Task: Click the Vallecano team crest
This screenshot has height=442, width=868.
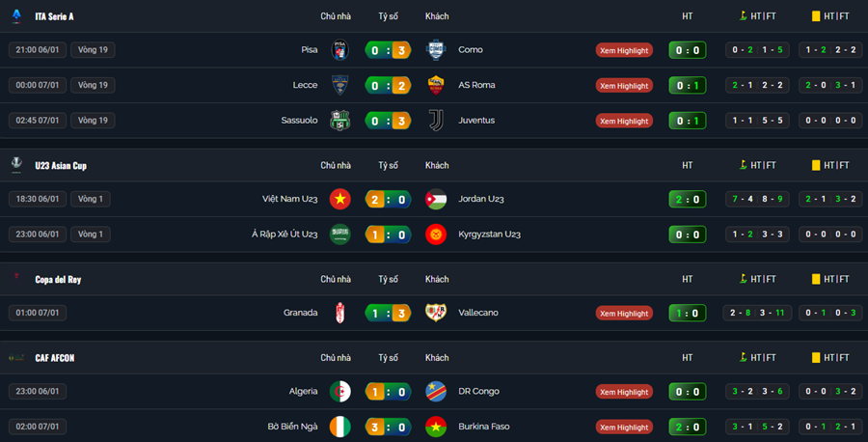Action: 436,313
